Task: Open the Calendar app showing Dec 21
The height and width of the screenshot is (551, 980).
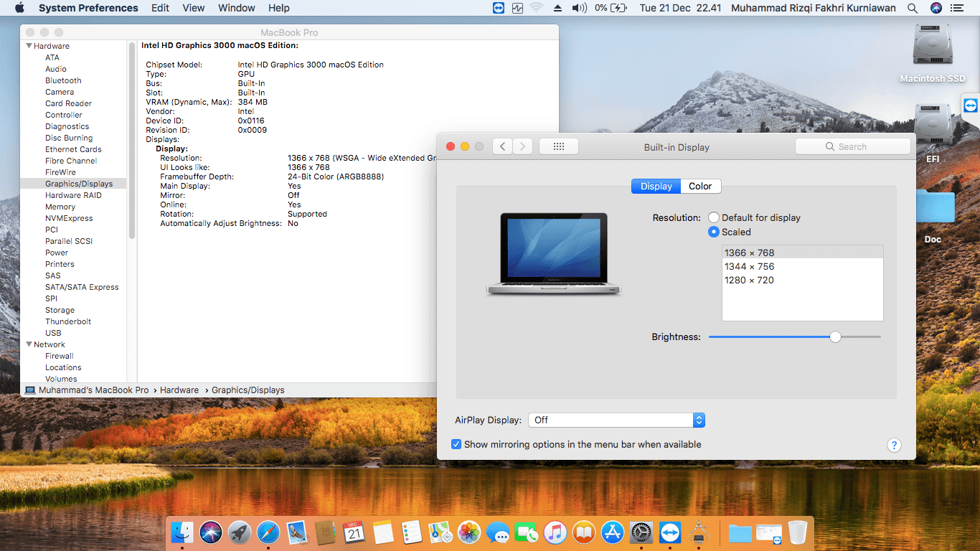Action: [x=354, y=533]
